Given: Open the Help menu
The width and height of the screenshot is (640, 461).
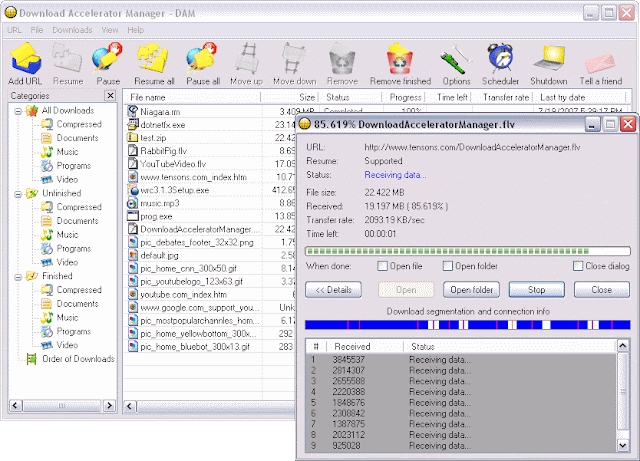Looking at the screenshot, I should pyautogui.click(x=136, y=30).
